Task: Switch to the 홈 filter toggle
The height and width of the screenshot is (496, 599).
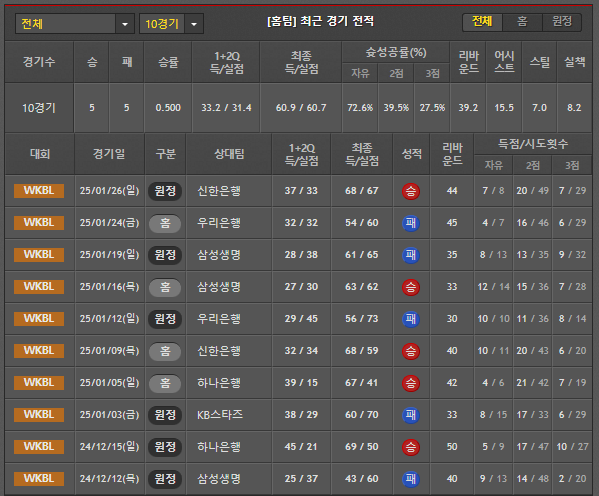Action: click(x=522, y=22)
